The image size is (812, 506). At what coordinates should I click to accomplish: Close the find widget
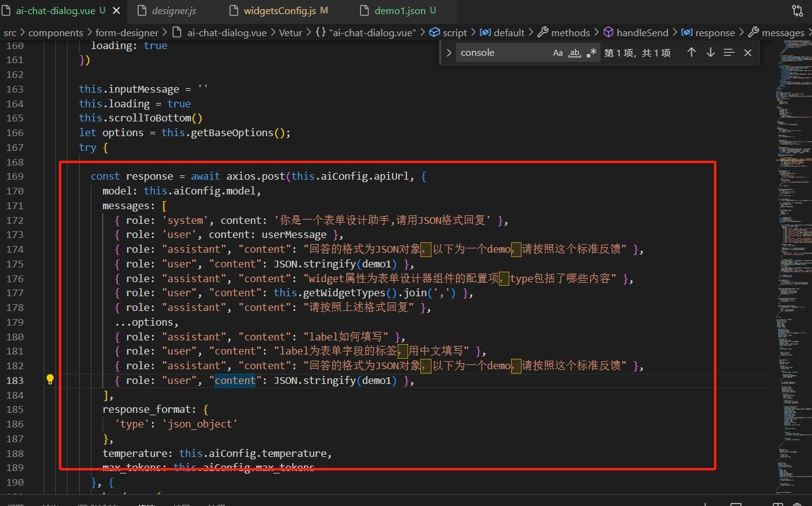point(748,53)
